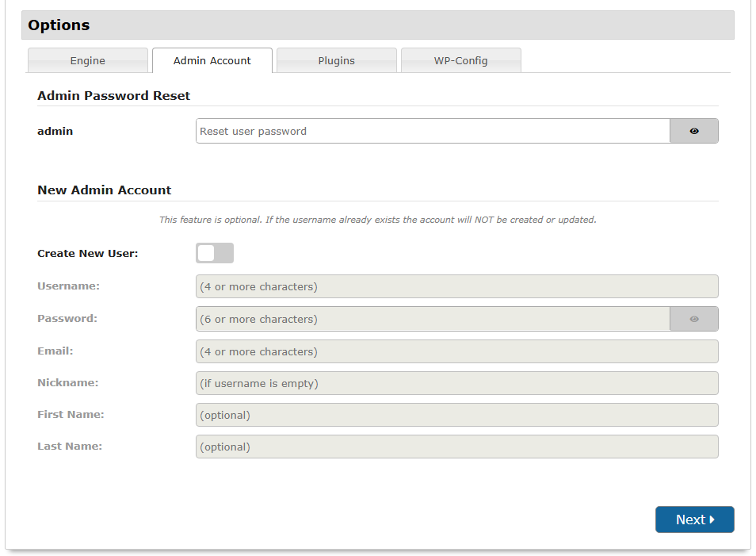This screenshot has width=756, height=556.
Task: Click the new account Password field
Action: click(433, 319)
